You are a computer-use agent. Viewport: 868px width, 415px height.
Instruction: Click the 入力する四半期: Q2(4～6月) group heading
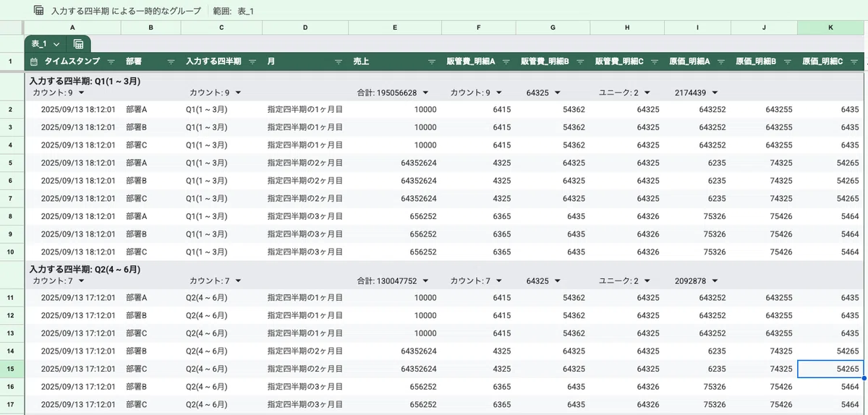click(x=85, y=269)
